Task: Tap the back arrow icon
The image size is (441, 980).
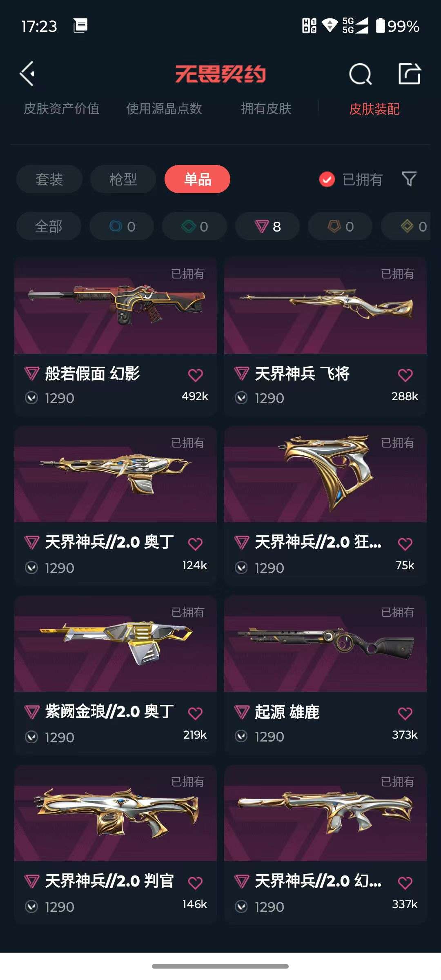Action: (27, 74)
